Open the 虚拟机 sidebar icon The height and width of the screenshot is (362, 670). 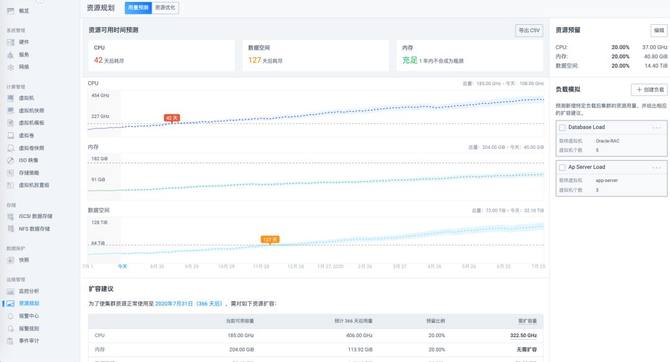(11, 98)
